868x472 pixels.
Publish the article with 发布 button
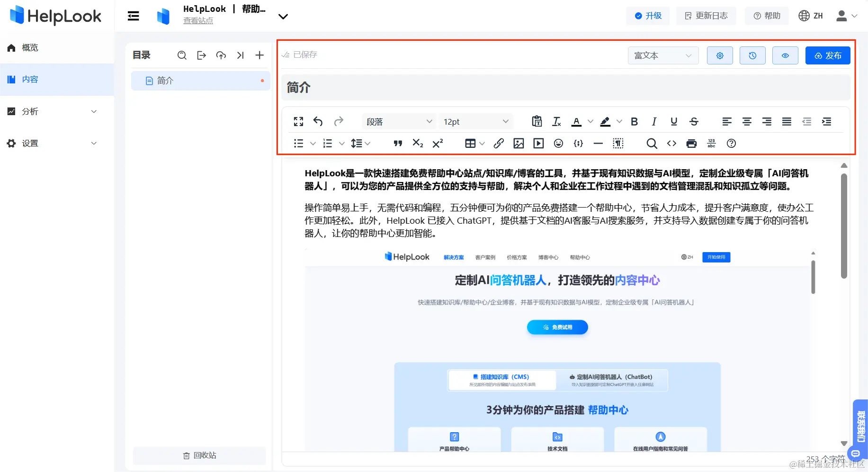(828, 55)
